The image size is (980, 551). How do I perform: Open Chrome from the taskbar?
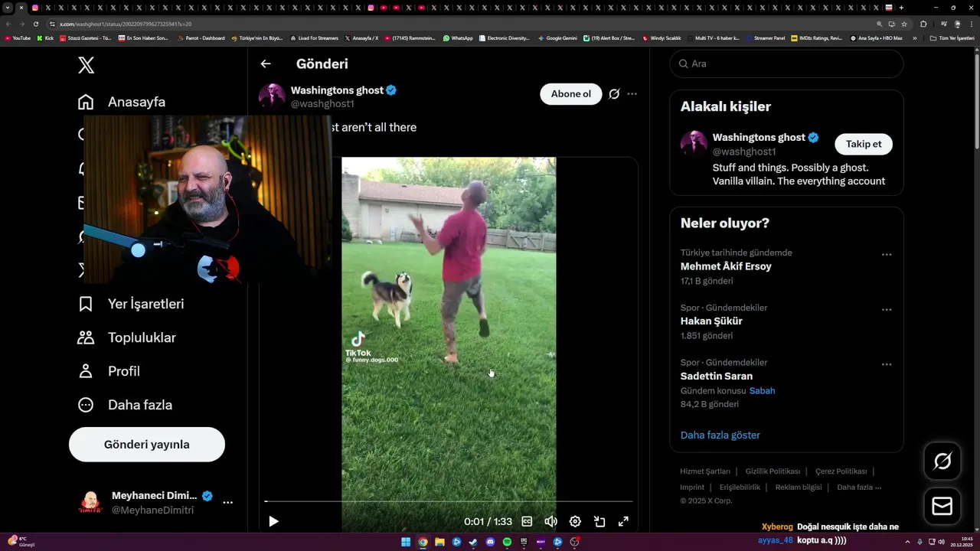(x=423, y=543)
